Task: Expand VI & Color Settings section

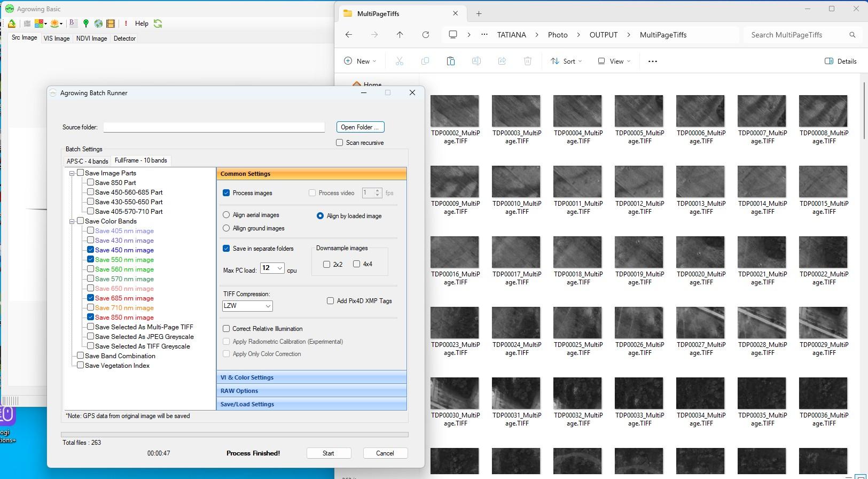Action: pos(311,377)
